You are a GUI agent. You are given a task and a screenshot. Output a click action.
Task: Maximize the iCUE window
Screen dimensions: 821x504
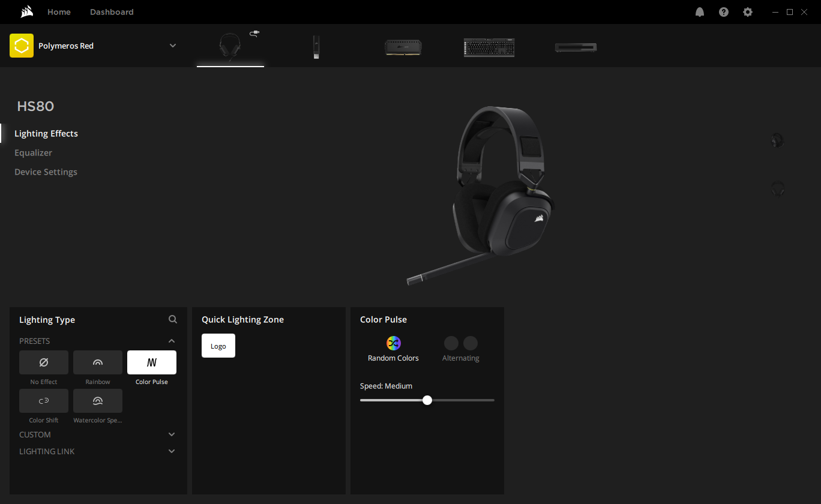(790, 12)
